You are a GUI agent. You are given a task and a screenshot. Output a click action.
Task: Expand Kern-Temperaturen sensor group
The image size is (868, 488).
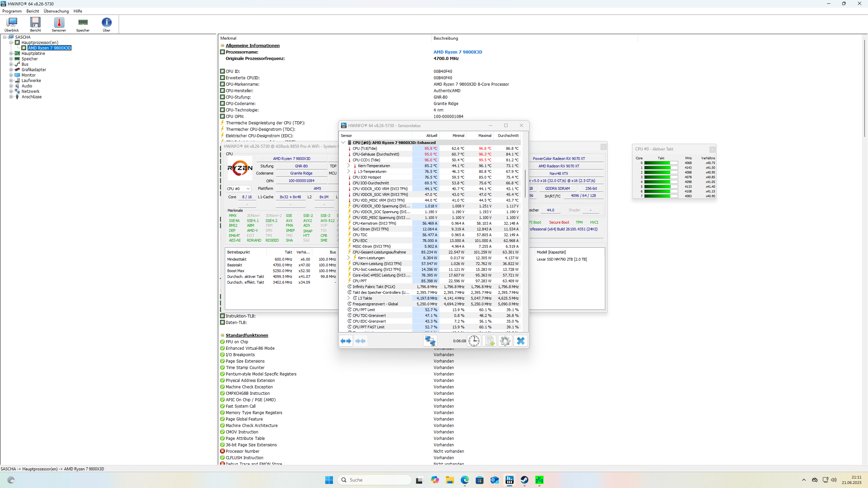point(349,166)
